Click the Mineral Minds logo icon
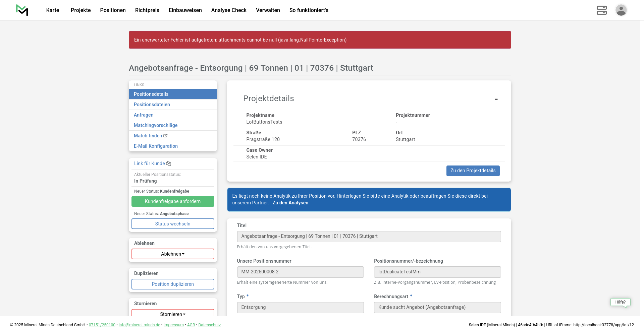Viewport: 644px width, 333px height. pyautogui.click(x=22, y=10)
